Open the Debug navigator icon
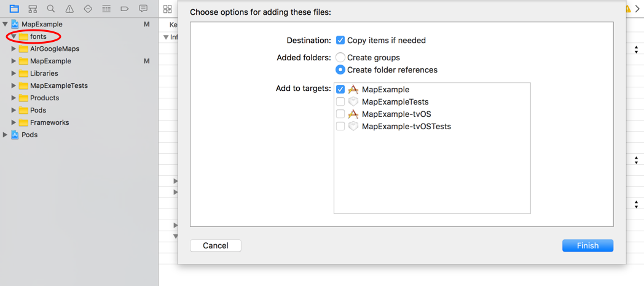The image size is (644, 286). point(106,9)
